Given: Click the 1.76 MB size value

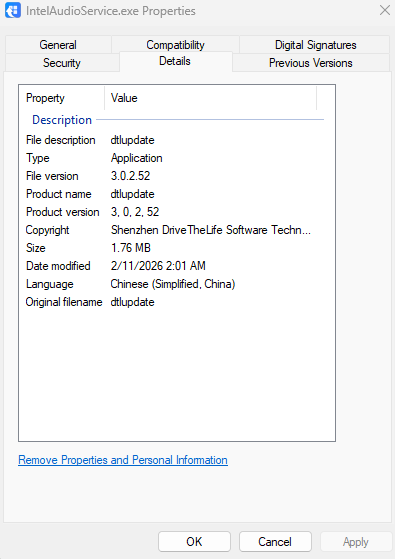Looking at the screenshot, I should point(131,248).
